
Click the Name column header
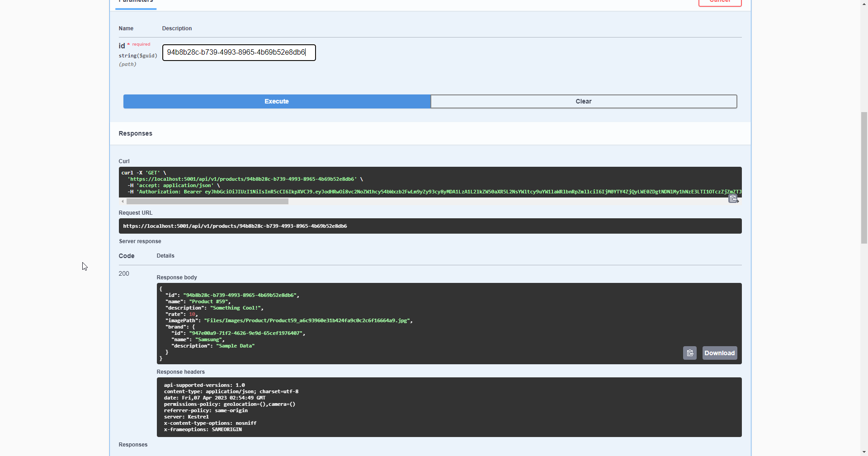coord(126,28)
